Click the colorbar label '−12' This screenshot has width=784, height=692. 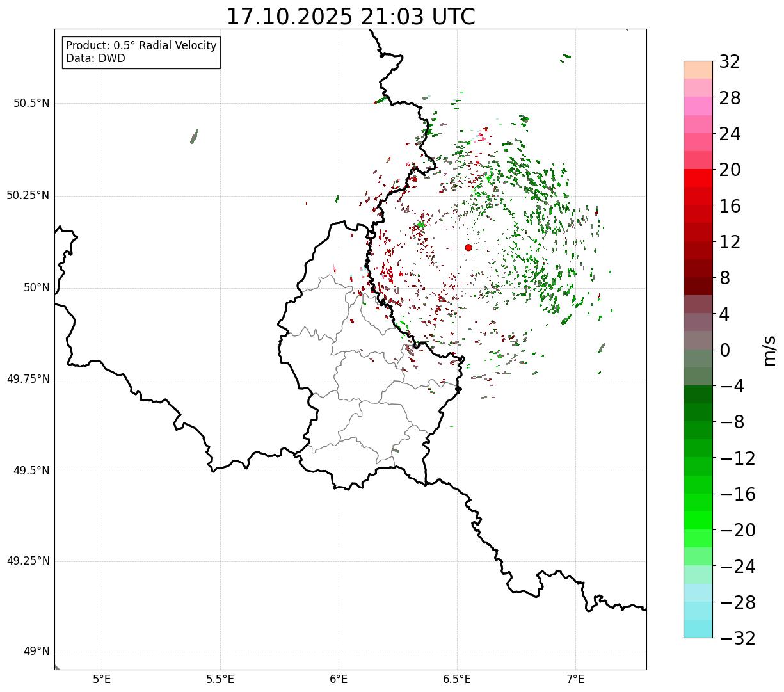(737, 458)
